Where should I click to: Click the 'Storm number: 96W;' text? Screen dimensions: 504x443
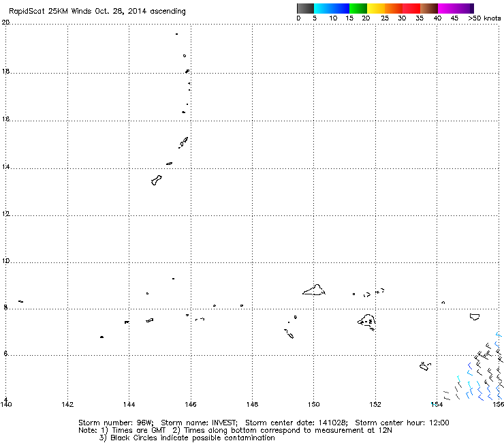click(x=116, y=423)
